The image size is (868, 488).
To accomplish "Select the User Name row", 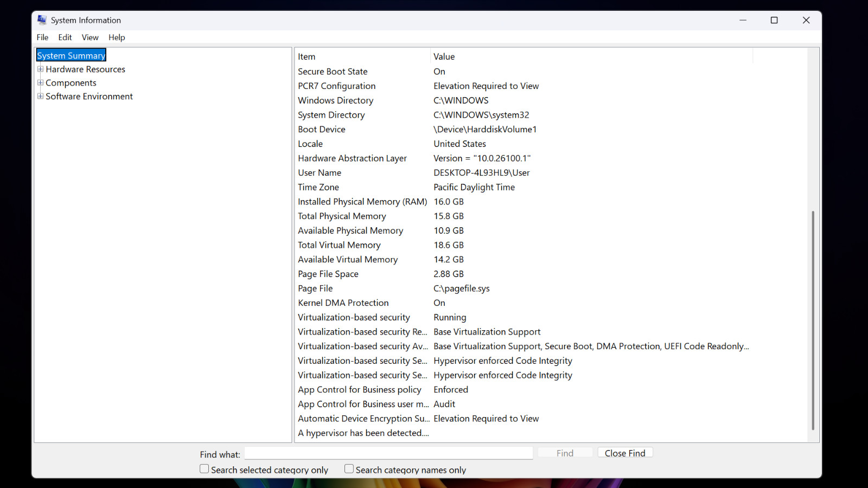I will tap(524, 173).
